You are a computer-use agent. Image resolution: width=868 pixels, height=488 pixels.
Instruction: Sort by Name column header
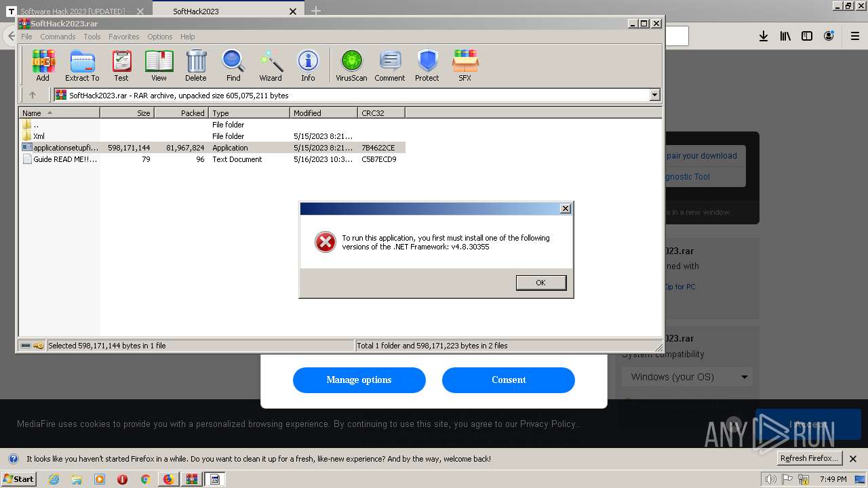coord(59,113)
